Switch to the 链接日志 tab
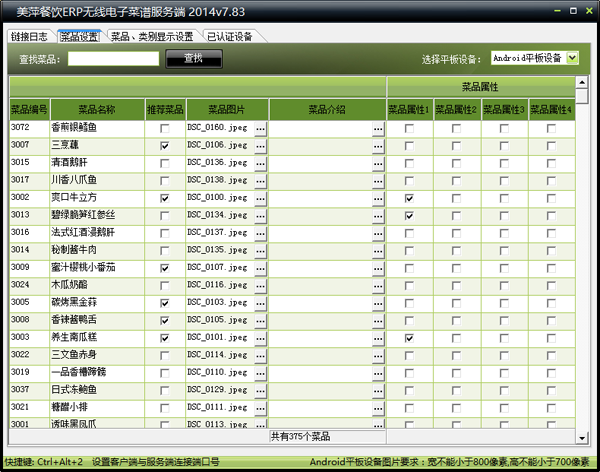This screenshot has width=600, height=472. click(30, 36)
